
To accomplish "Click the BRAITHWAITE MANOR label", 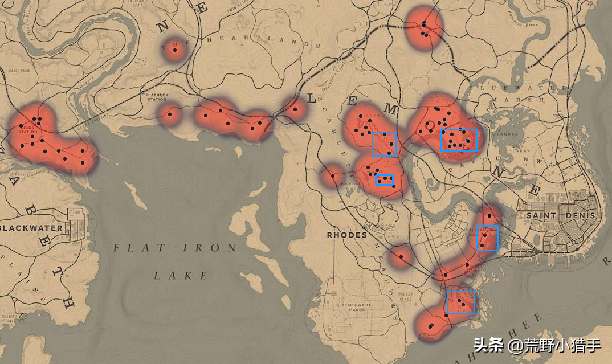I will coord(356,308).
